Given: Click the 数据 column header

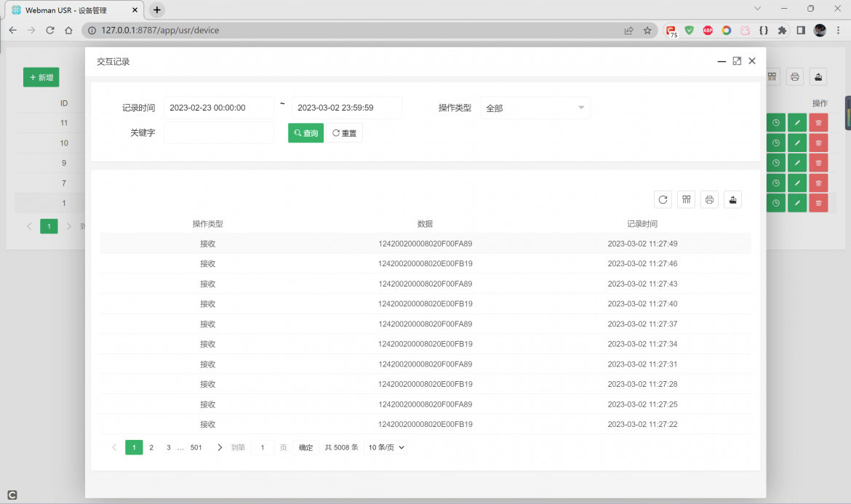Looking at the screenshot, I should point(425,224).
